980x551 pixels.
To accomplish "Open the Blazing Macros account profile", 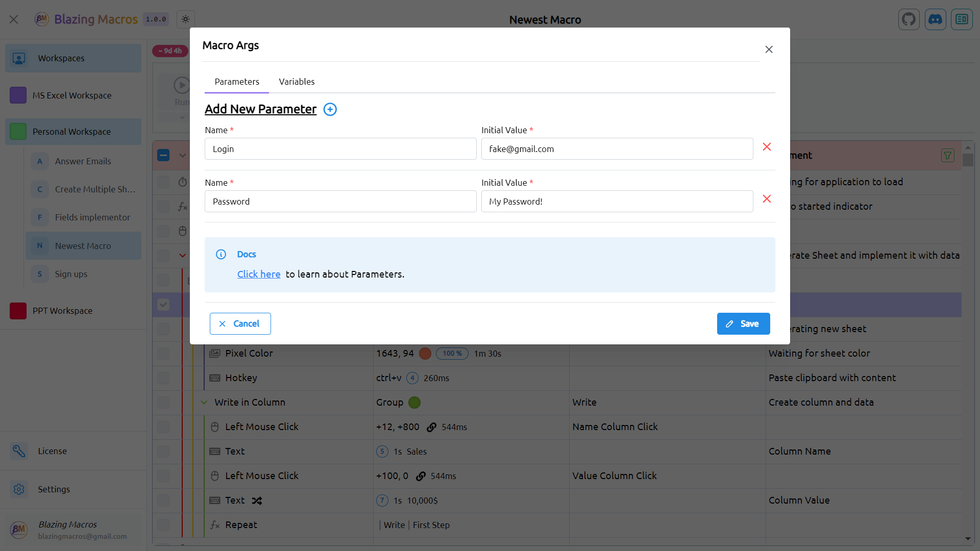I will (73, 530).
